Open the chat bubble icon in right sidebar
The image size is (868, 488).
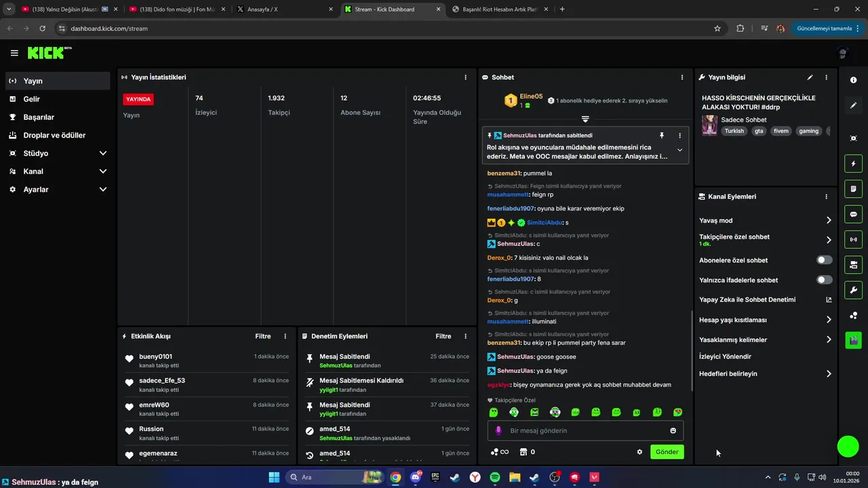coord(853,214)
